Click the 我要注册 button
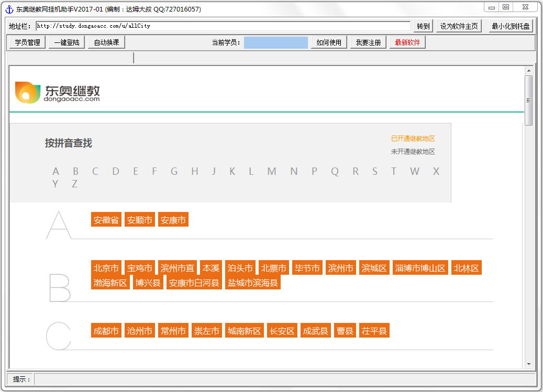This screenshot has height=392, width=543. (x=368, y=42)
